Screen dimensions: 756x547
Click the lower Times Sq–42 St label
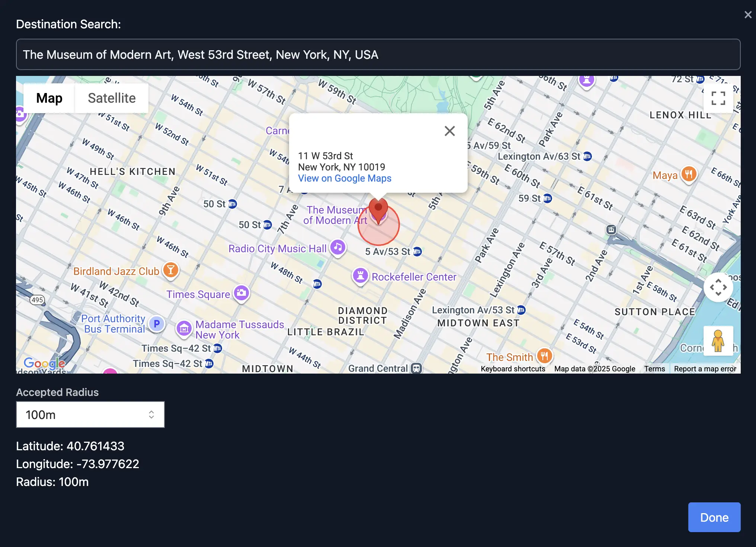[x=168, y=364]
